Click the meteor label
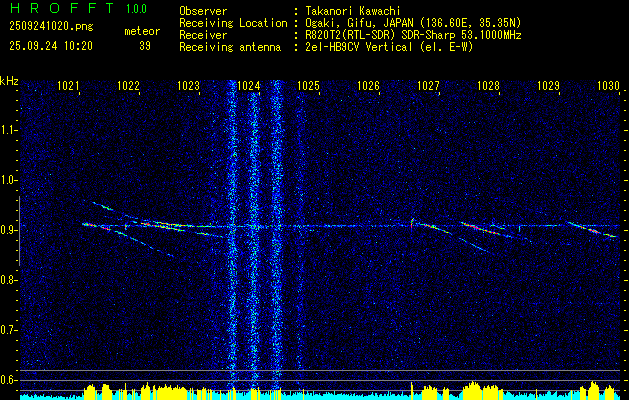 point(142,31)
